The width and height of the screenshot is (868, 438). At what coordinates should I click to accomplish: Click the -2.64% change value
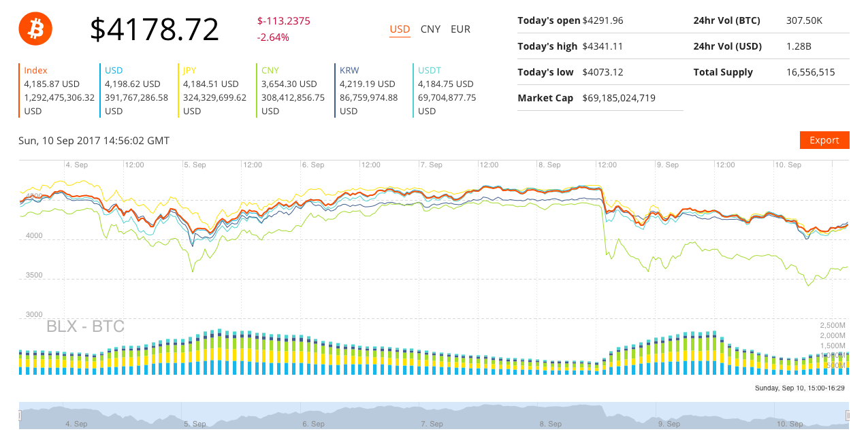coord(273,37)
